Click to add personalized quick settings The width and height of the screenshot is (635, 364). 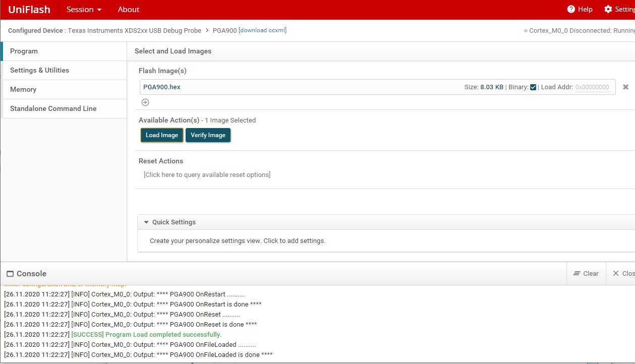(238, 241)
